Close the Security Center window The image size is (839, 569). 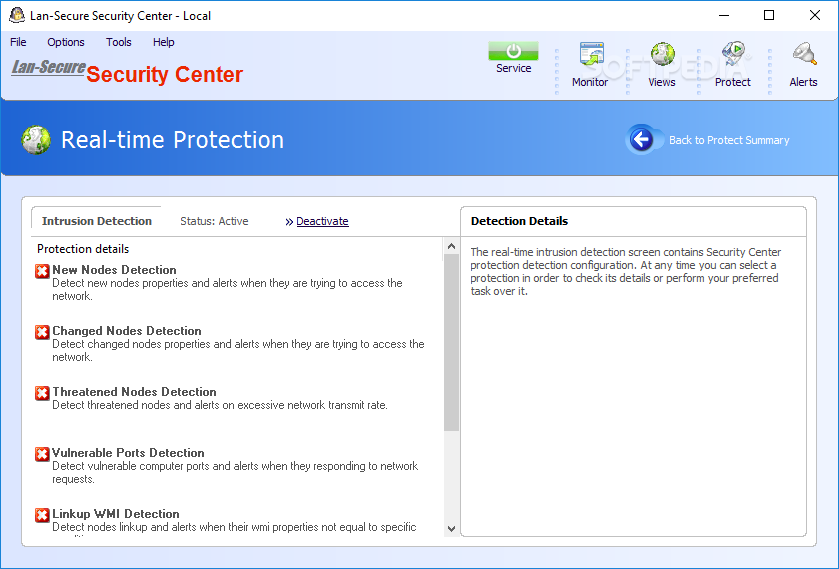tap(814, 16)
